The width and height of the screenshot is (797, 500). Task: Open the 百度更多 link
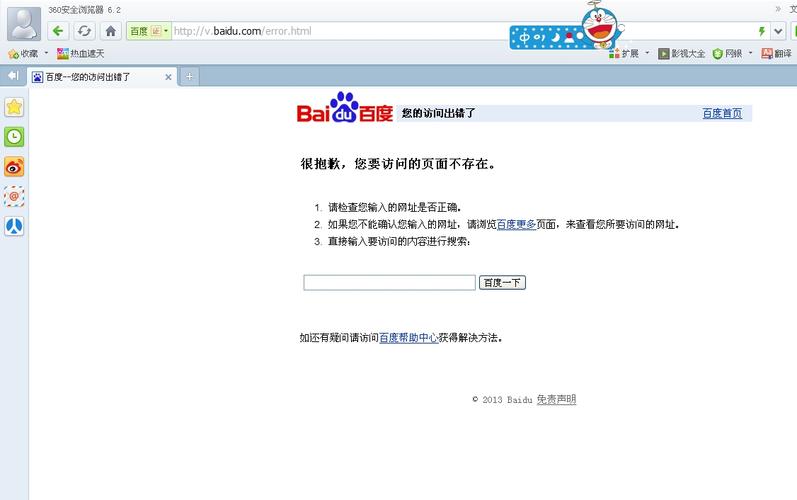click(516, 224)
